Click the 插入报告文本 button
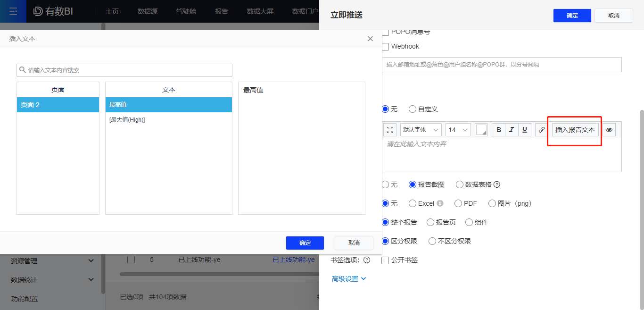This screenshot has height=310, width=644. tap(575, 129)
